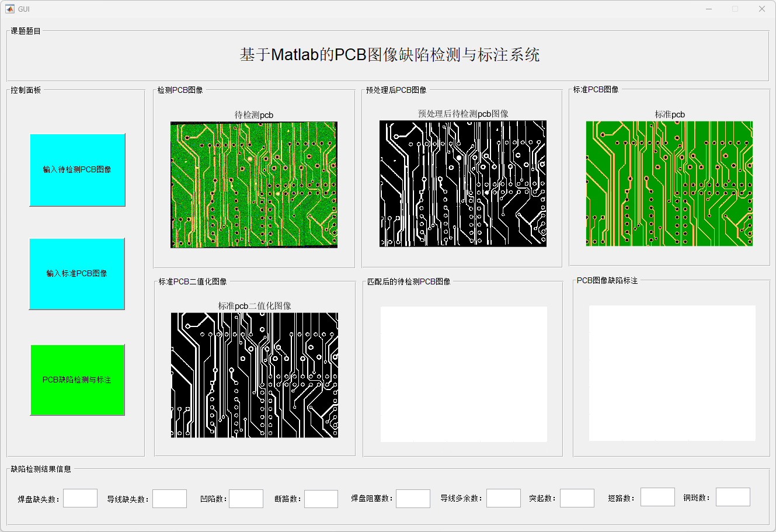Image resolution: width=776 pixels, height=532 pixels.
Task: Click the 焊盘阻塞数 input field
Action: [x=413, y=498]
